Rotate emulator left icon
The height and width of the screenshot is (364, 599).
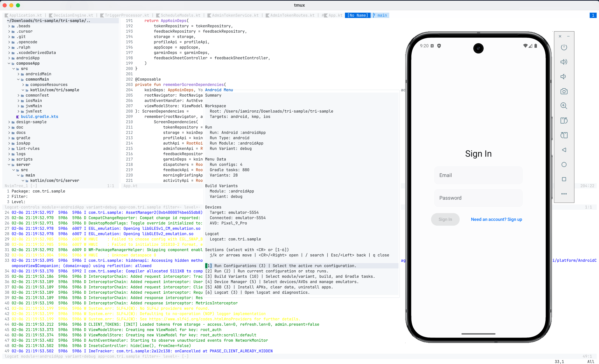click(564, 121)
